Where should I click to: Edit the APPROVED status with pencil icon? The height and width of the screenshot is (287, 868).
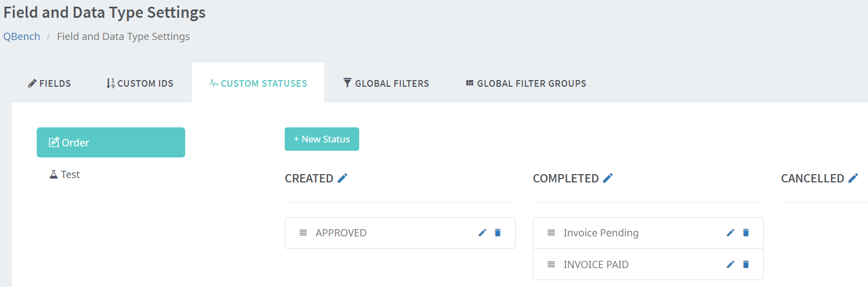482,232
